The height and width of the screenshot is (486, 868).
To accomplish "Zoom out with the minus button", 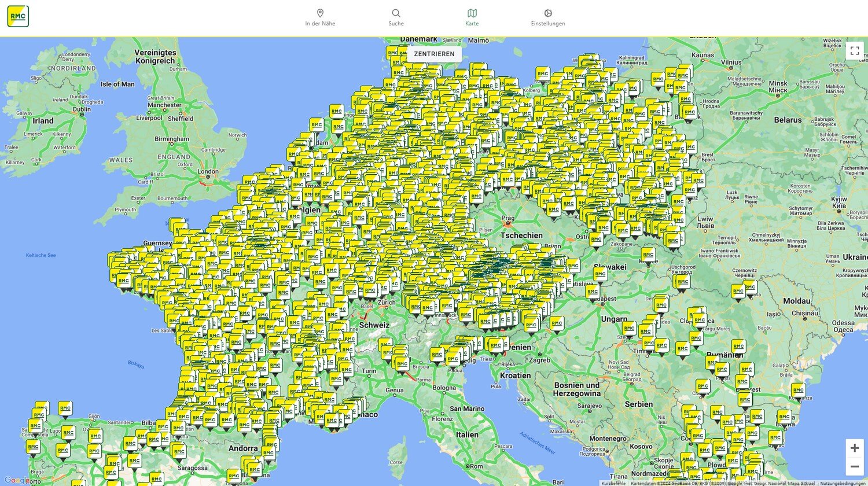I will point(854,466).
